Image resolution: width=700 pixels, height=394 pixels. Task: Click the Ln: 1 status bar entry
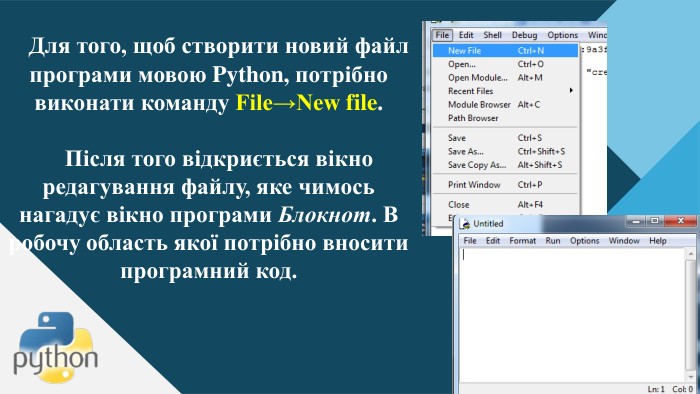[656, 389]
